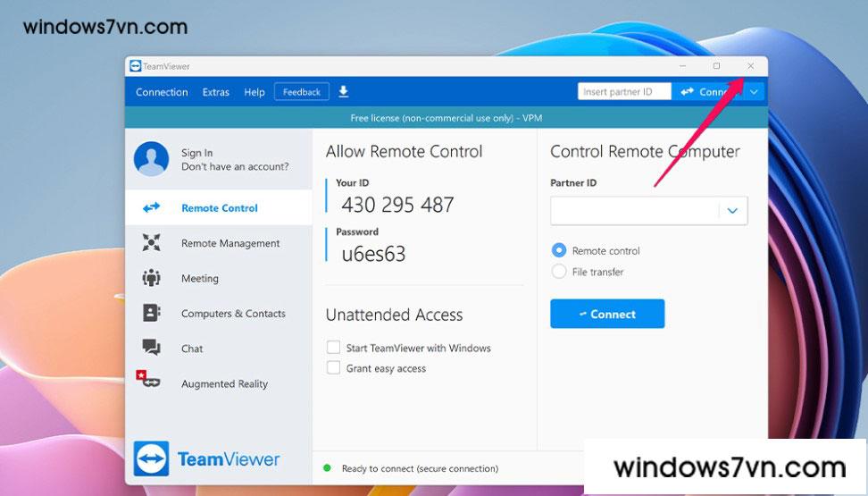Click the password value u6es63

pyautogui.click(x=373, y=254)
